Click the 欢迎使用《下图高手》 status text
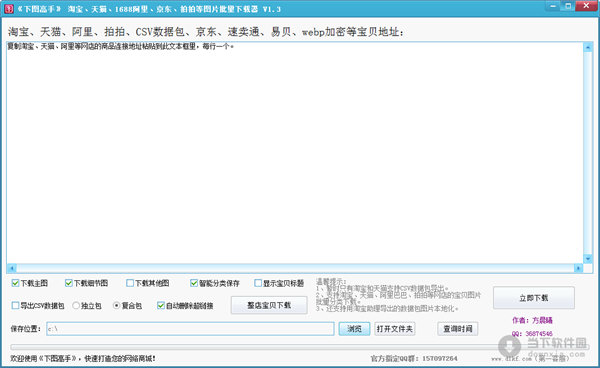This screenshot has width=600, height=368. click(83, 358)
